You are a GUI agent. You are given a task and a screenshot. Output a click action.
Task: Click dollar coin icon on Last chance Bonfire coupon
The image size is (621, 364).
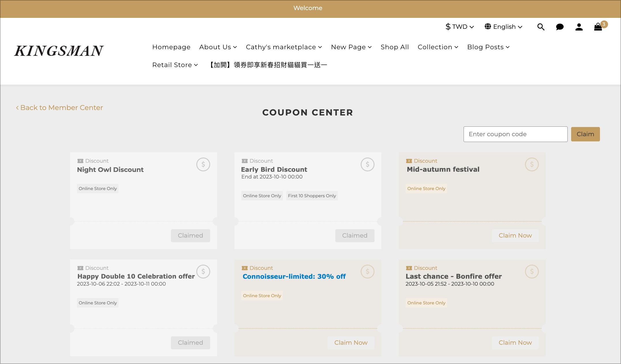[x=532, y=272]
